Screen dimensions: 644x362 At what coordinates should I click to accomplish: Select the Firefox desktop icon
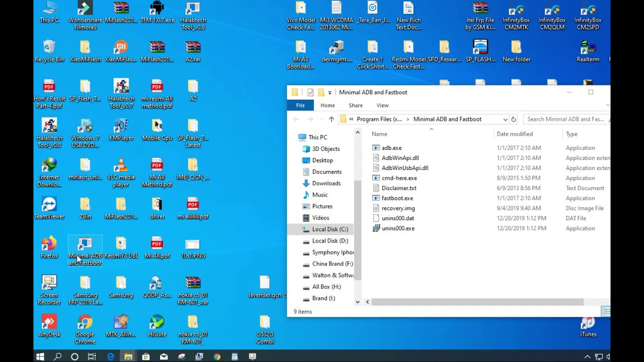click(x=49, y=247)
